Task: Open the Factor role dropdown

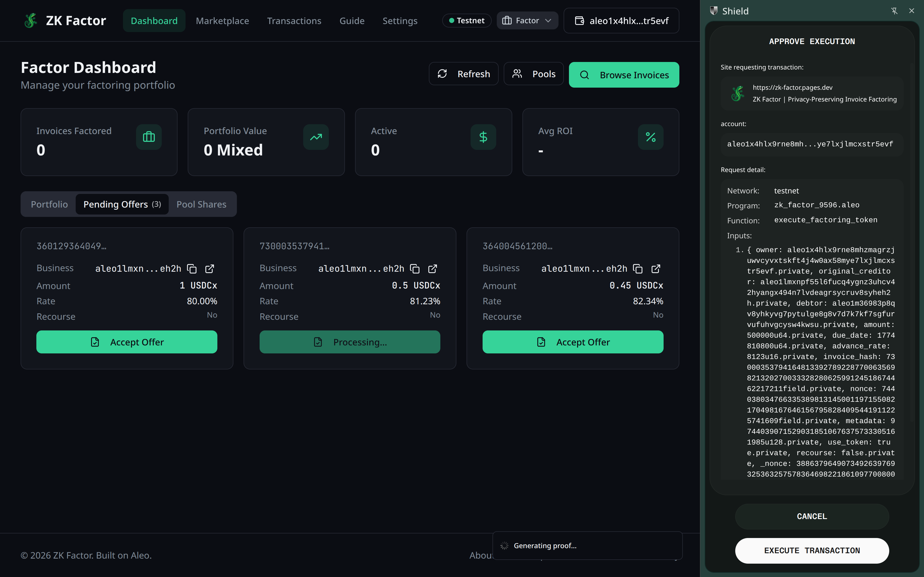Action: click(527, 21)
